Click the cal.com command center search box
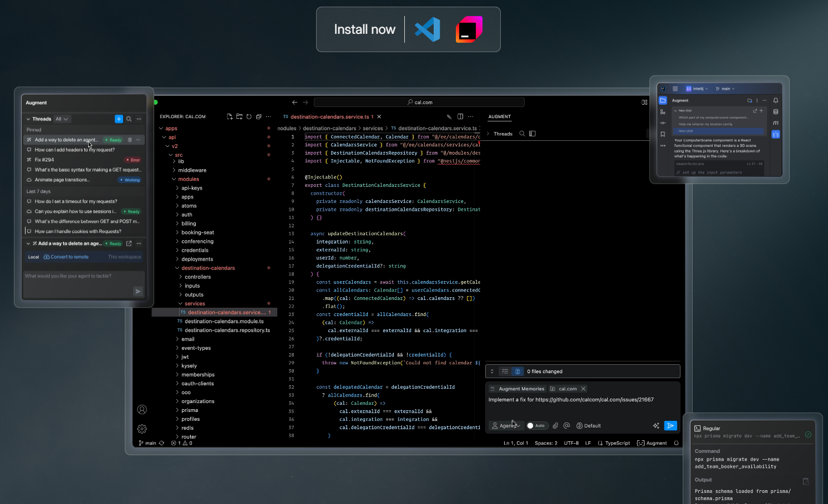The image size is (828, 504). 419,102
